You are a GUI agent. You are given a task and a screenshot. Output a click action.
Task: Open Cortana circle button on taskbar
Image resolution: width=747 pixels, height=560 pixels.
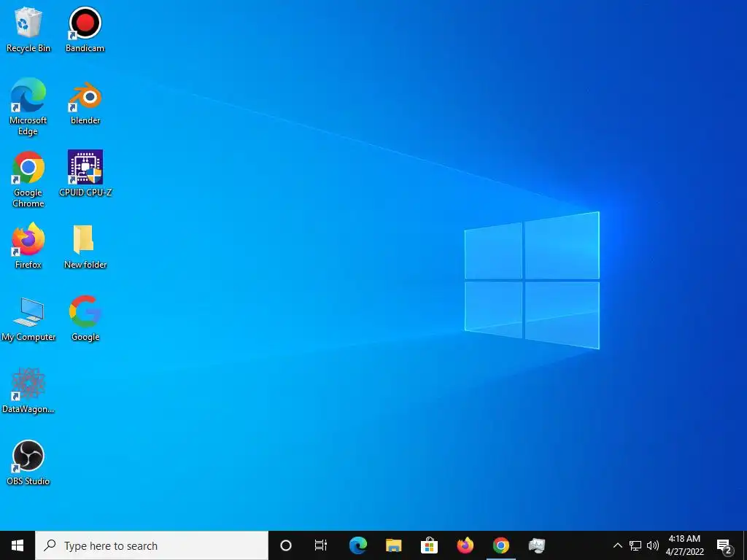click(286, 545)
